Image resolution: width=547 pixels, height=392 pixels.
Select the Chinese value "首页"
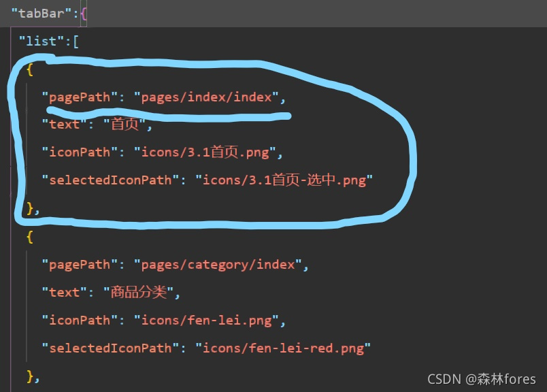122,124
